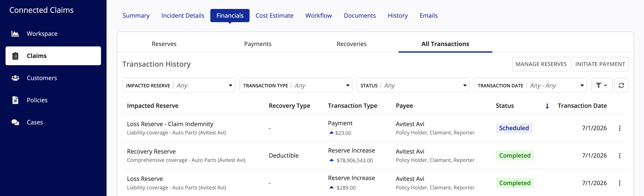
Task: Select the Financials tab
Action: pos(230,16)
